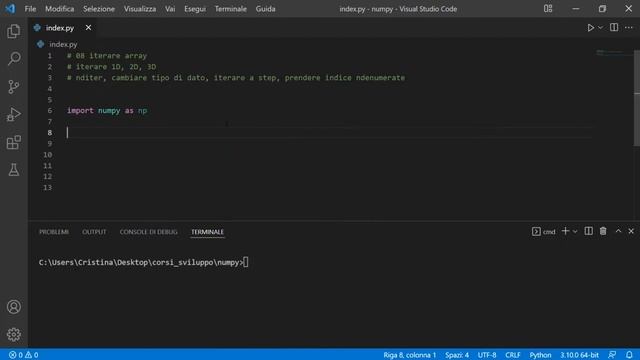640x360 pixels.
Task: Click comment line '# 08 iterare array'
Action: (x=107, y=56)
